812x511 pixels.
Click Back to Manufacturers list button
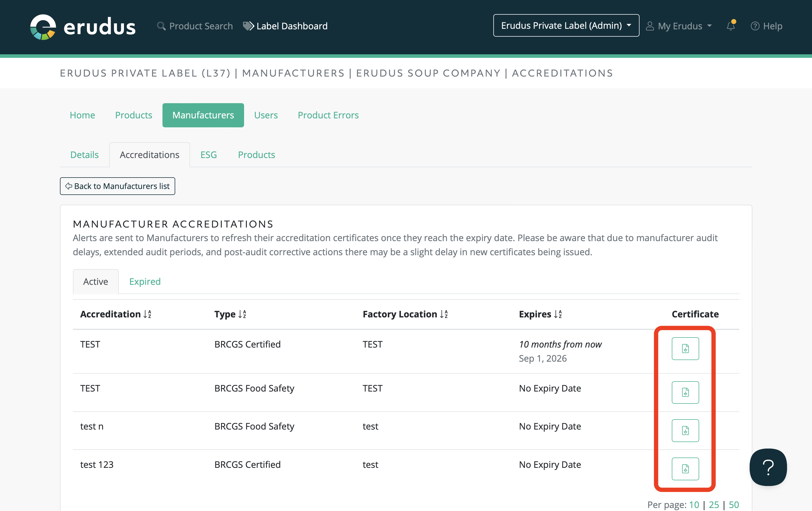pos(117,186)
